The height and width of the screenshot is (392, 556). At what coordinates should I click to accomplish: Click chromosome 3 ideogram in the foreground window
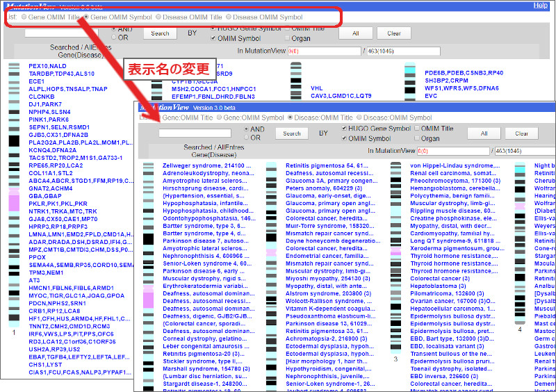click(395, 257)
